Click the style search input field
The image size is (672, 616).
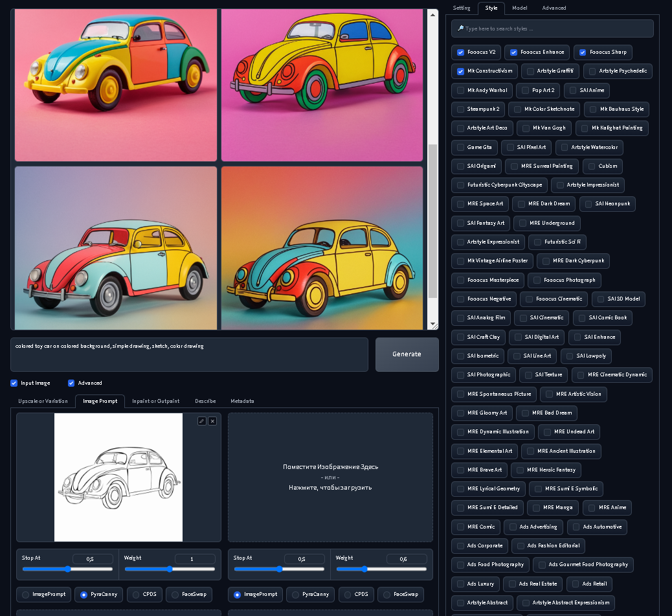point(557,29)
